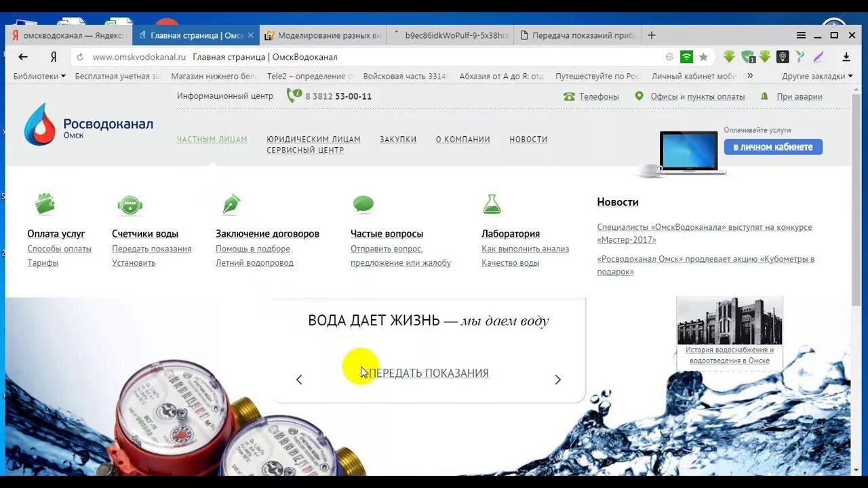Image resolution: width=868 pixels, height=488 pixels.
Task: Open the Летний водопровод link
Action: pos(254,263)
